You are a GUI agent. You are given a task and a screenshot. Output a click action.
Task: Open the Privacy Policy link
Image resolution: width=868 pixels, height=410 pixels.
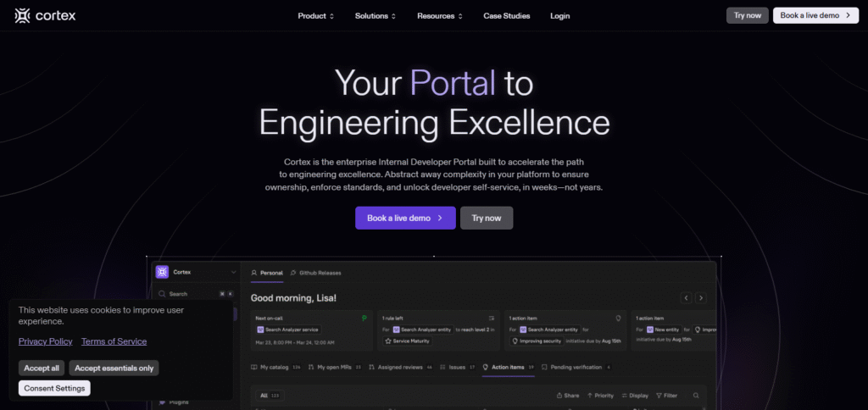pos(46,341)
